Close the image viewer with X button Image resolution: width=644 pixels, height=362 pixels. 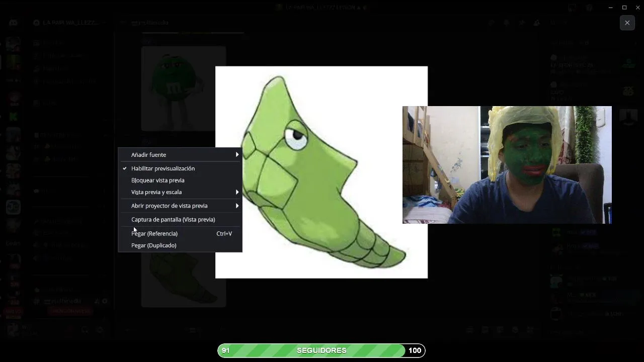tap(627, 23)
